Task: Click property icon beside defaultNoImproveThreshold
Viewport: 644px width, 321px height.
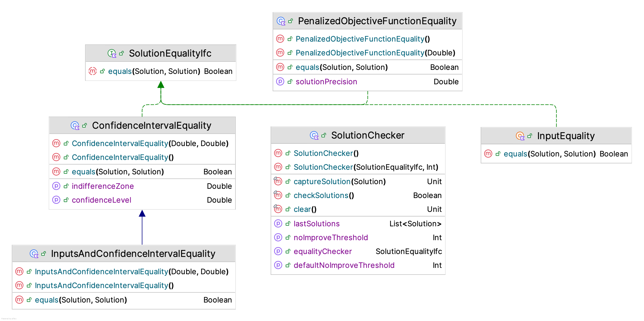Action: tap(278, 265)
